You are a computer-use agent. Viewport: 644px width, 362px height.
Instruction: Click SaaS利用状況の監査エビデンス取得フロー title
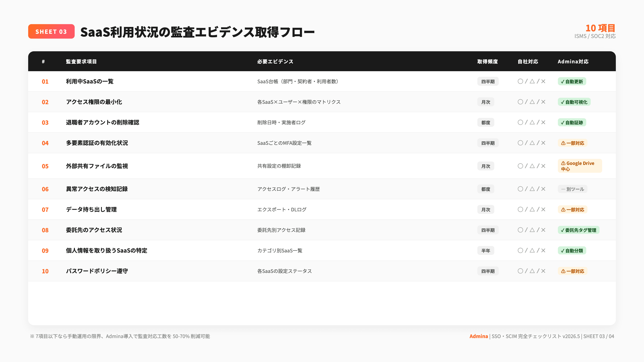click(x=197, y=32)
